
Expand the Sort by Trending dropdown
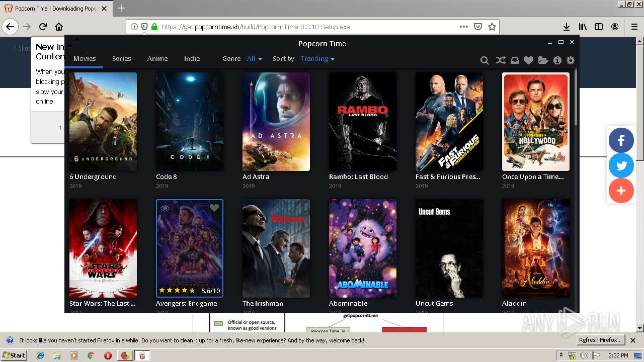tap(317, 58)
